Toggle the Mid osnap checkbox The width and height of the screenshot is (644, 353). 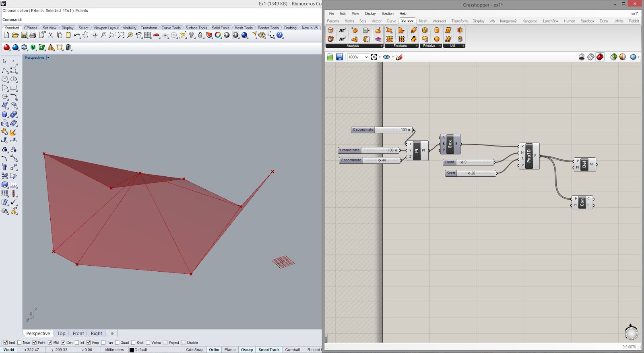click(x=50, y=343)
